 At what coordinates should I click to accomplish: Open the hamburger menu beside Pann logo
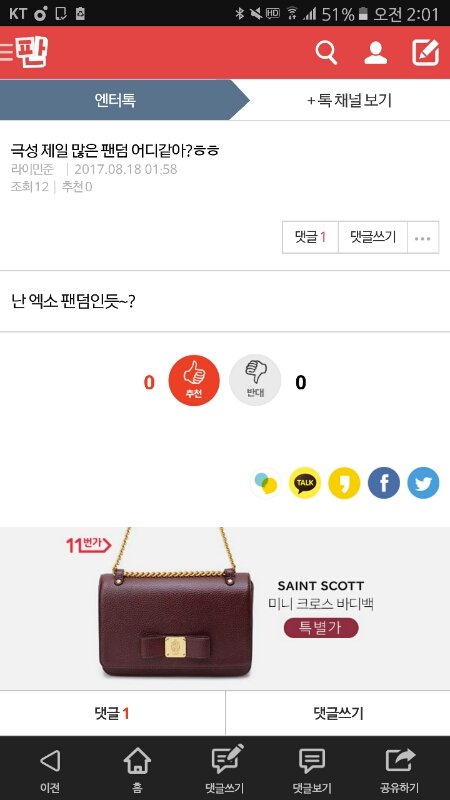[6, 53]
